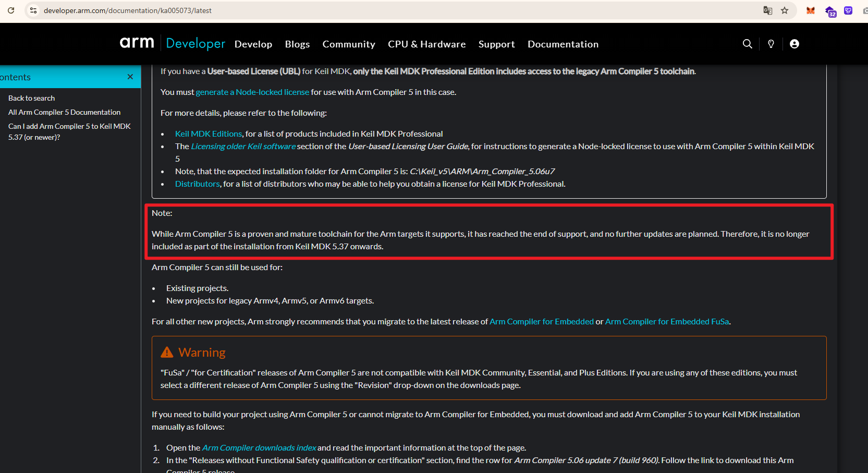Click the browser address bar URL
Viewport: 868px width, 473px height.
[x=128, y=10]
